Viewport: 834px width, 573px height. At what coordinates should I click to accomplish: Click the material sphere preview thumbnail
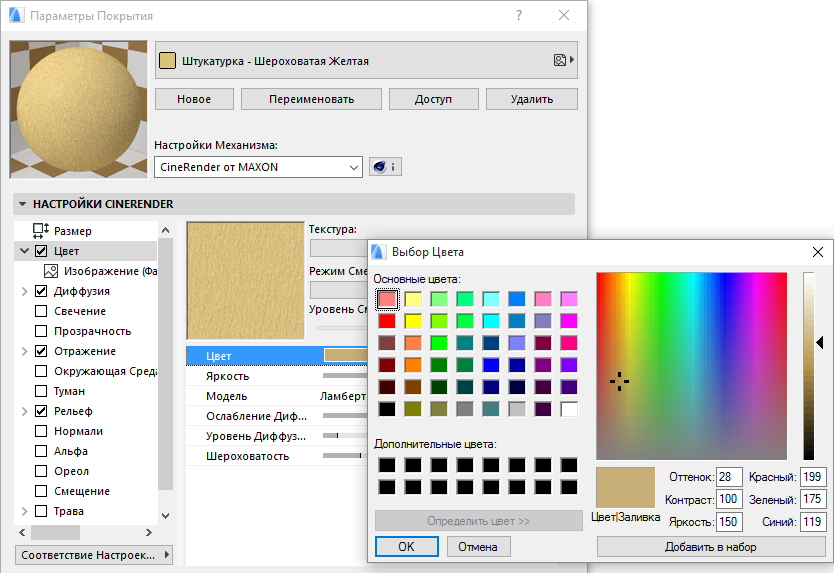click(x=78, y=109)
